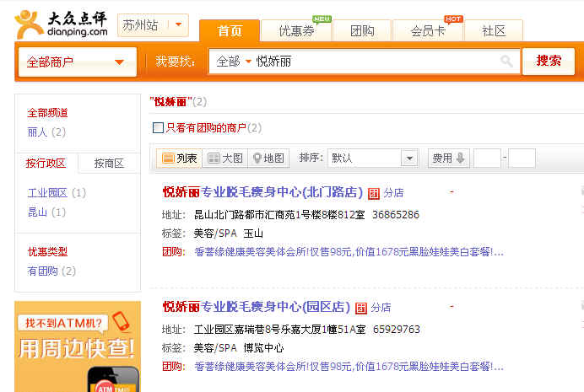The image size is (584, 392).
Task: Click the phone icon in the ATM banner
Action: (121, 321)
